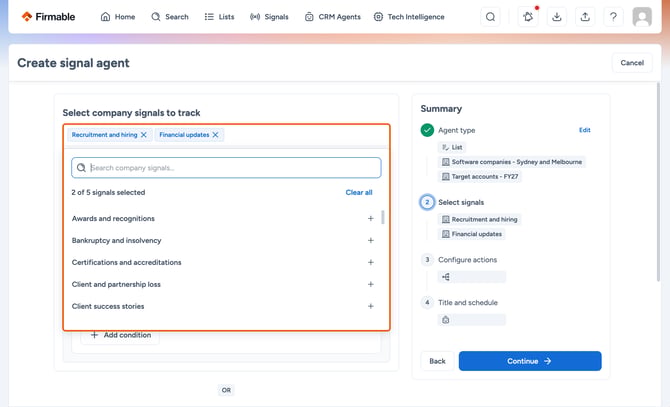Screen dimensions: 670x407
Task: Remove the Recruitment and hiring chip
Action: click(x=144, y=135)
